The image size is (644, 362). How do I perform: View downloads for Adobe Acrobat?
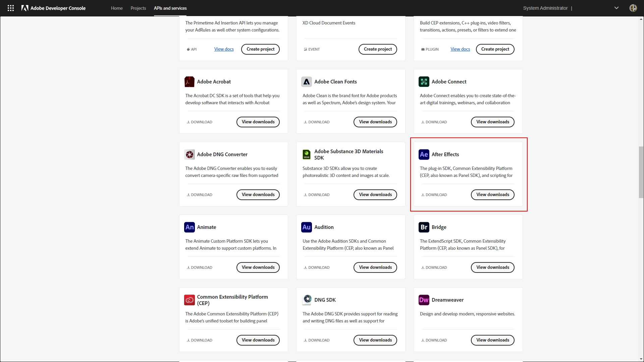[x=258, y=122]
